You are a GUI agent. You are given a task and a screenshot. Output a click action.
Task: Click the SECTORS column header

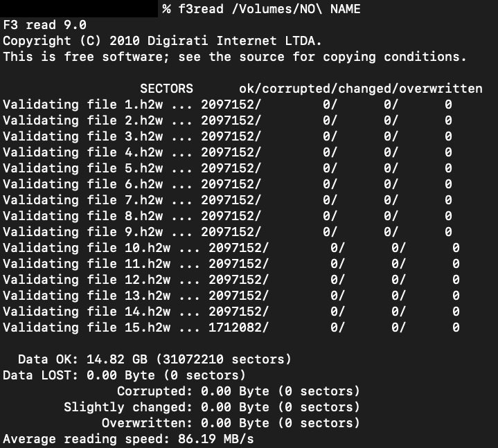166,89
